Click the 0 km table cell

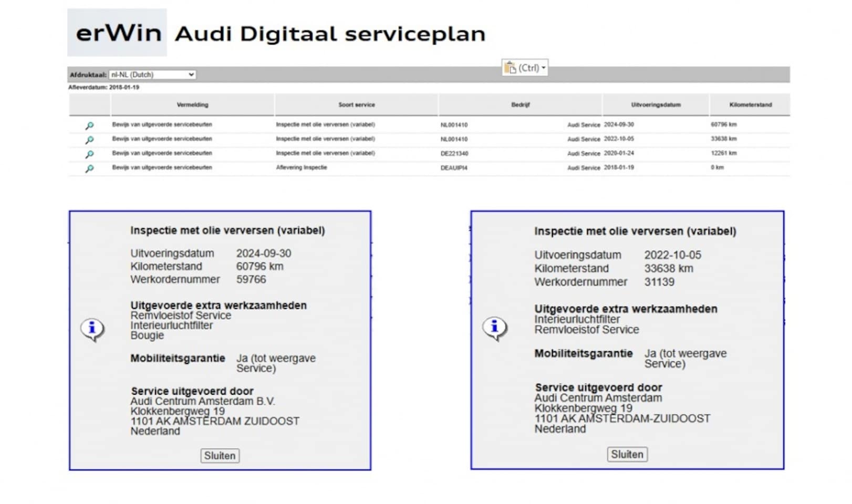pyautogui.click(x=717, y=167)
